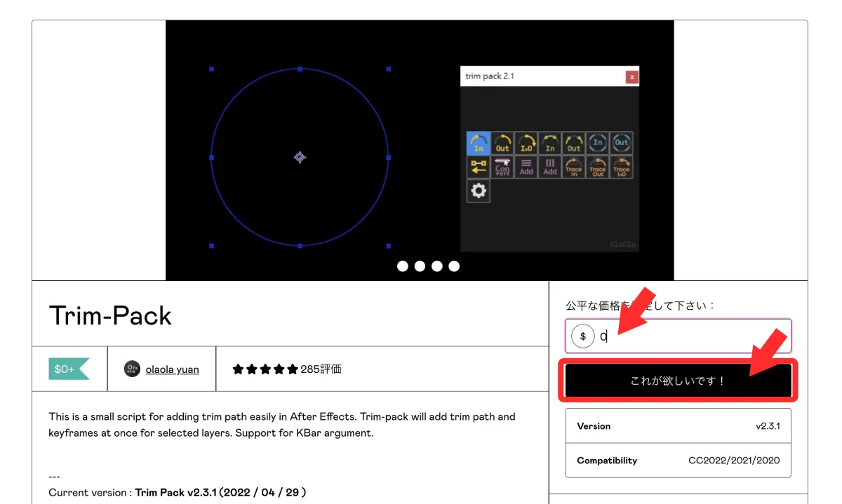Close the trim pack 2.1 panel
Image resolution: width=842 pixels, height=504 pixels.
pos(632,76)
